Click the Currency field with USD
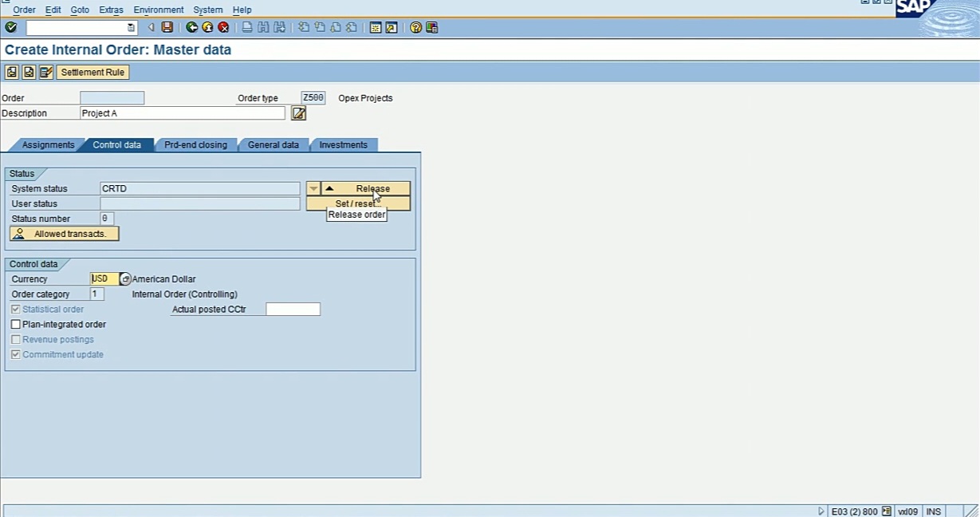The image size is (980, 517). click(x=104, y=279)
